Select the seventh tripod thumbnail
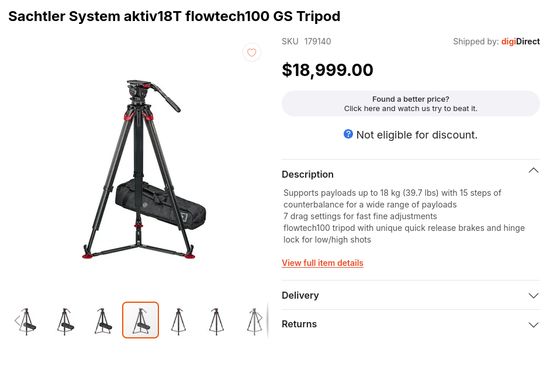The width and height of the screenshot is (550, 370). pyautogui.click(x=254, y=321)
